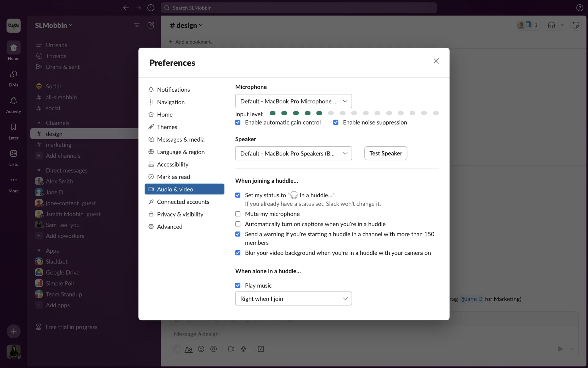
Task: Expand the Right when I join dropdown
Action: click(293, 299)
